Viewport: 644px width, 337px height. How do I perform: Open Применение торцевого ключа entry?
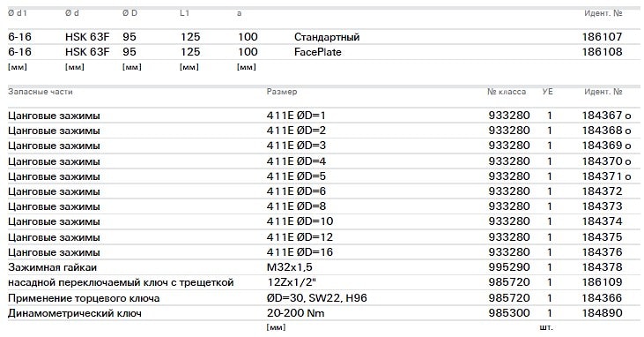pyautogui.click(x=84, y=298)
